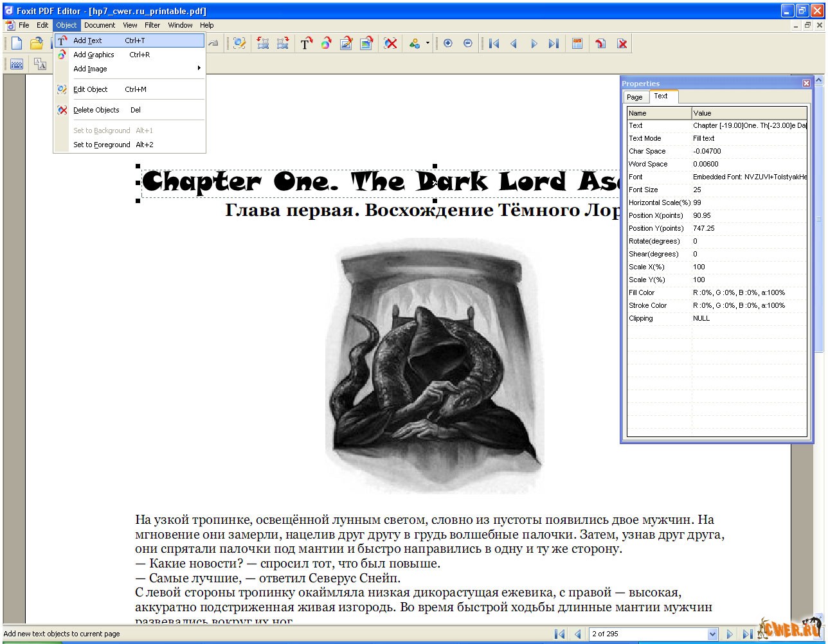Open the Help menu
Screen dimensions: 828x644
click(206, 25)
